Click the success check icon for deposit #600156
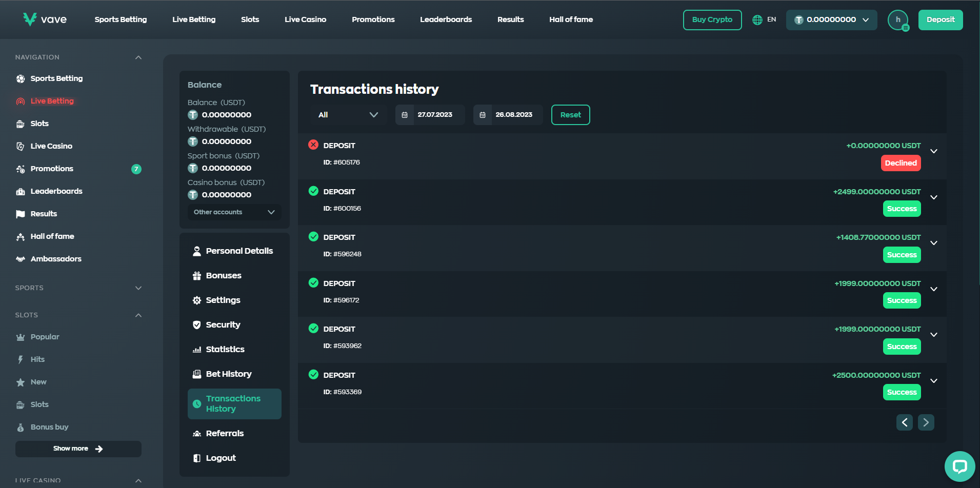 tap(313, 191)
